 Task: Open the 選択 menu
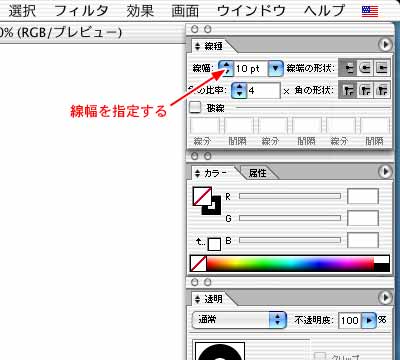[22, 11]
